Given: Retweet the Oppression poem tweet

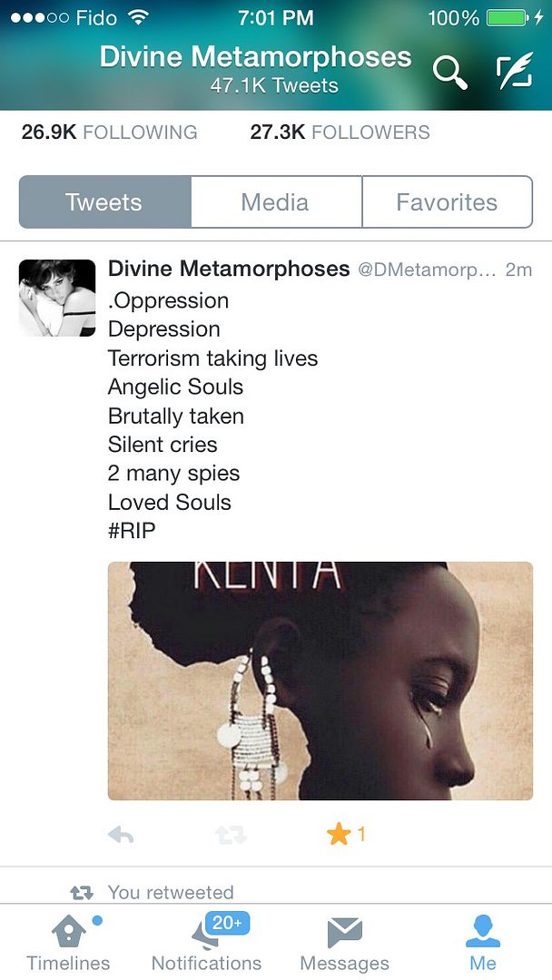Looking at the screenshot, I should [232, 835].
